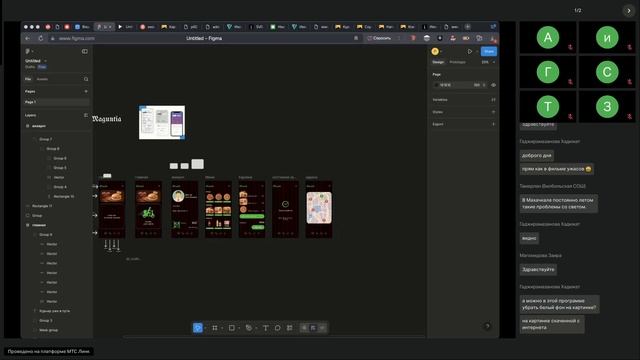Switch to the Design tab

click(x=438, y=62)
